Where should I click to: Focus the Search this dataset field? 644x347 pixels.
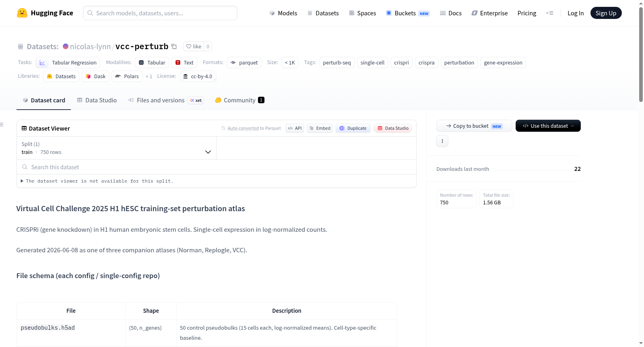coord(217,167)
